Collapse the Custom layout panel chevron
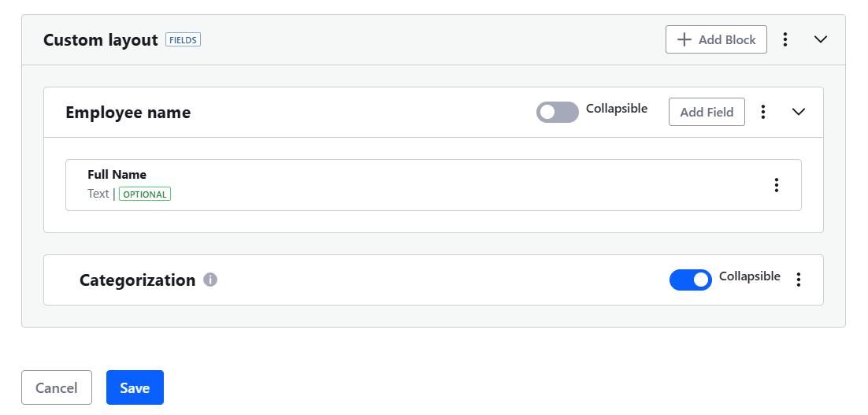868x415 pixels. [821, 39]
